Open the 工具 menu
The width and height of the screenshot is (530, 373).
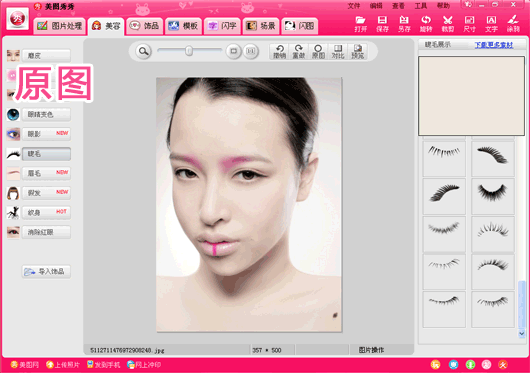421,6
